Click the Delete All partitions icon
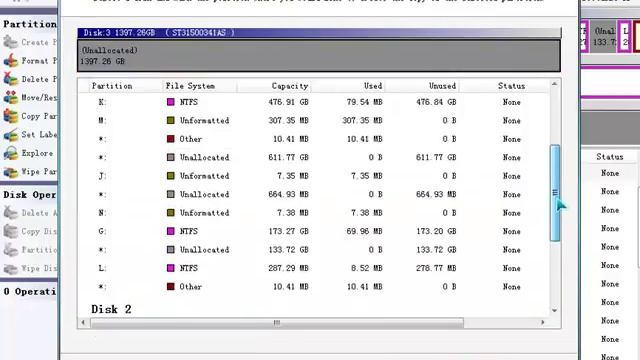 click(x=11, y=213)
